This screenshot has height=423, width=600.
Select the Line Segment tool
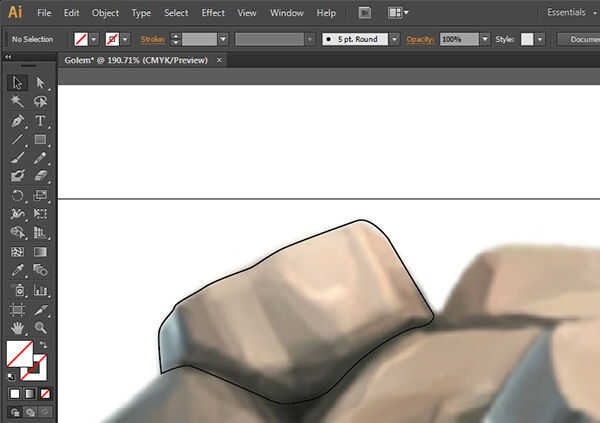(x=17, y=139)
